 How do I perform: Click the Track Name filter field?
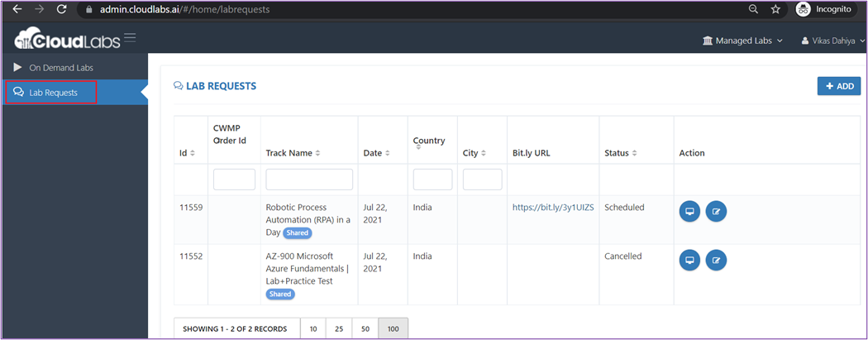[x=309, y=180]
